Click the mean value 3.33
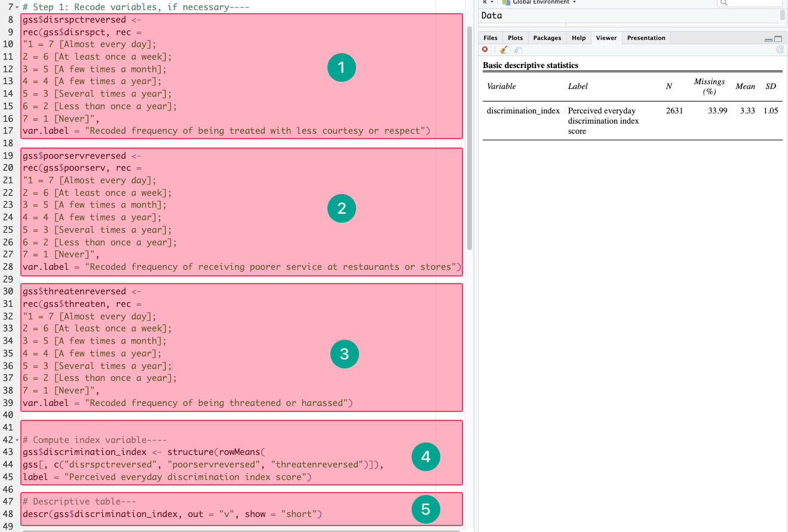Image resolution: width=788 pixels, height=532 pixels. coord(747,111)
